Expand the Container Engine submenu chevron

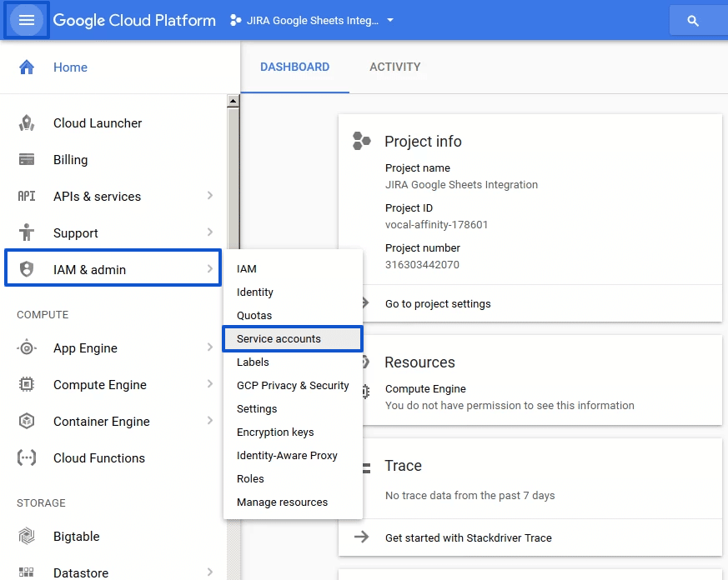210,420
